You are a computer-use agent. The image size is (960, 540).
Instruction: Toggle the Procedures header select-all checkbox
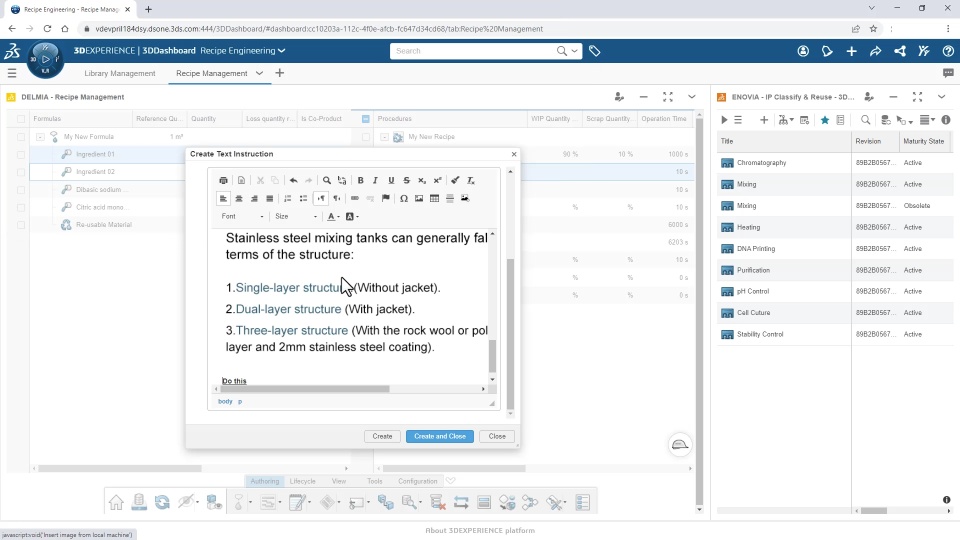tap(366, 119)
